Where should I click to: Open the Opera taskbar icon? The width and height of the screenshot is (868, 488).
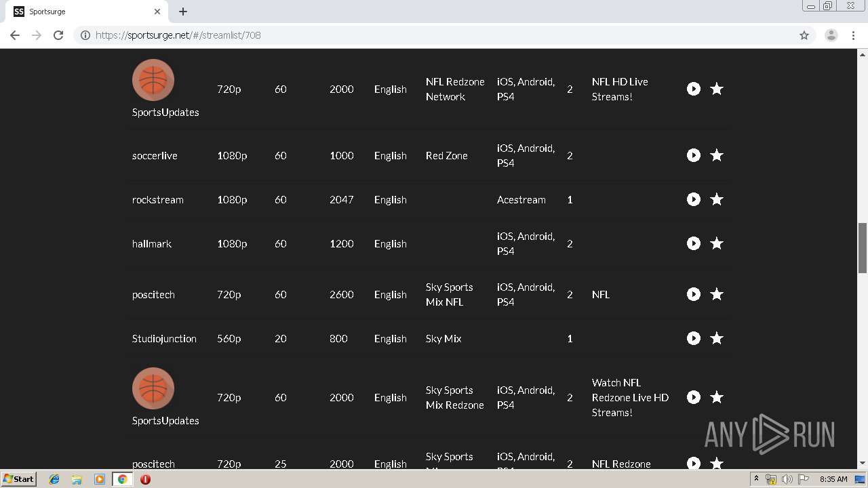pyautogui.click(x=145, y=479)
